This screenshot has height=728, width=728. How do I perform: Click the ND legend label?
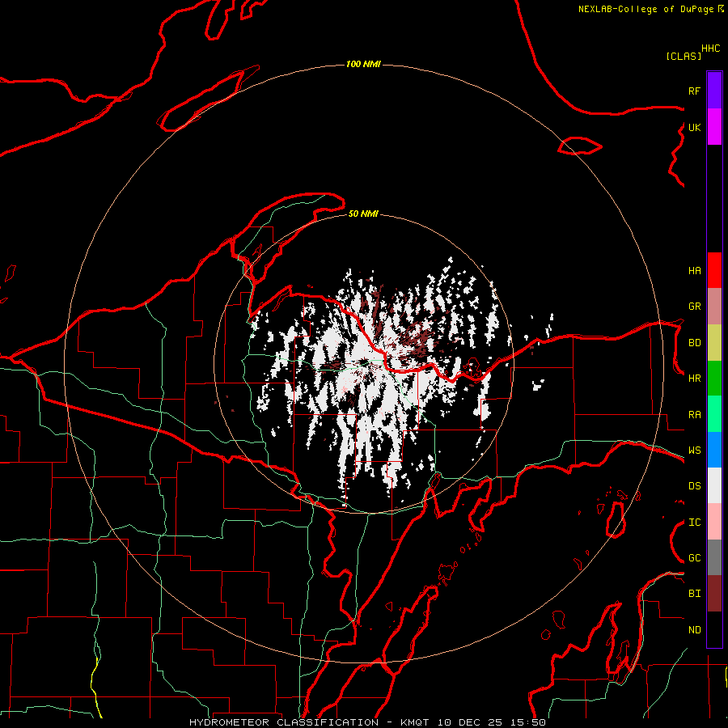694,630
